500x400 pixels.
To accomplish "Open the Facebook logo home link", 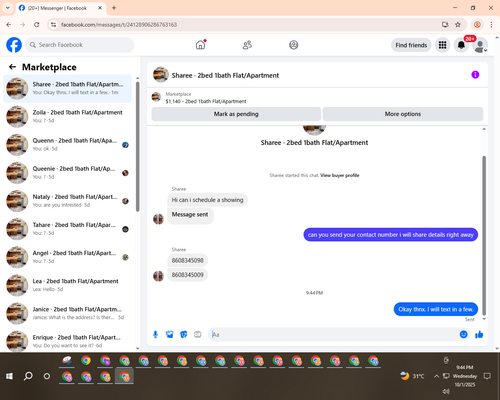I will point(14,45).
